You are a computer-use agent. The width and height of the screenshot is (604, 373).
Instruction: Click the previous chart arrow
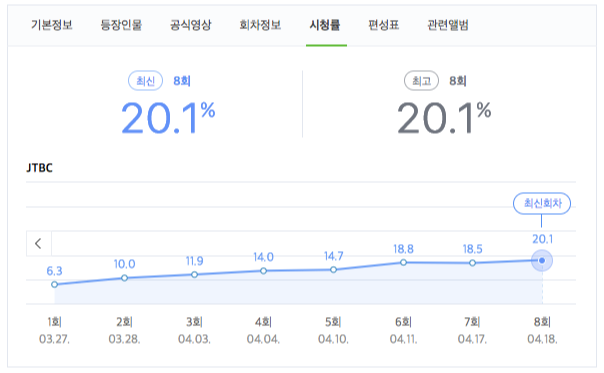pyautogui.click(x=39, y=244)
